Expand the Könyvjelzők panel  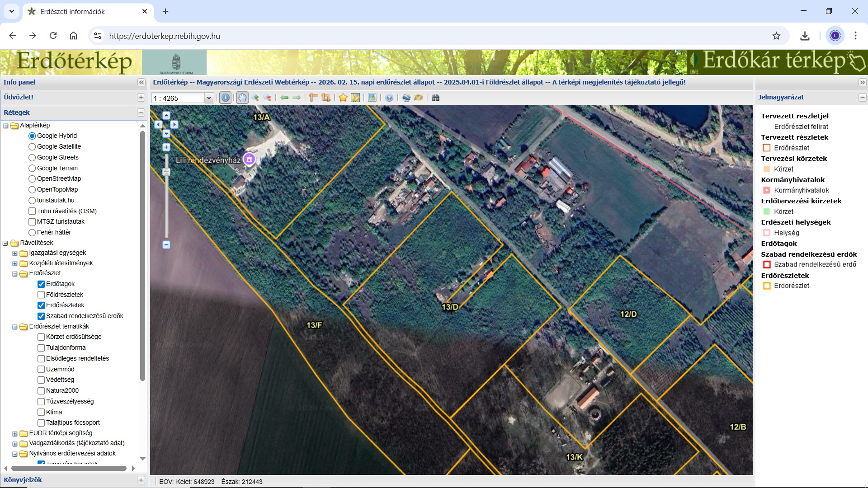(x=141, y=480)
